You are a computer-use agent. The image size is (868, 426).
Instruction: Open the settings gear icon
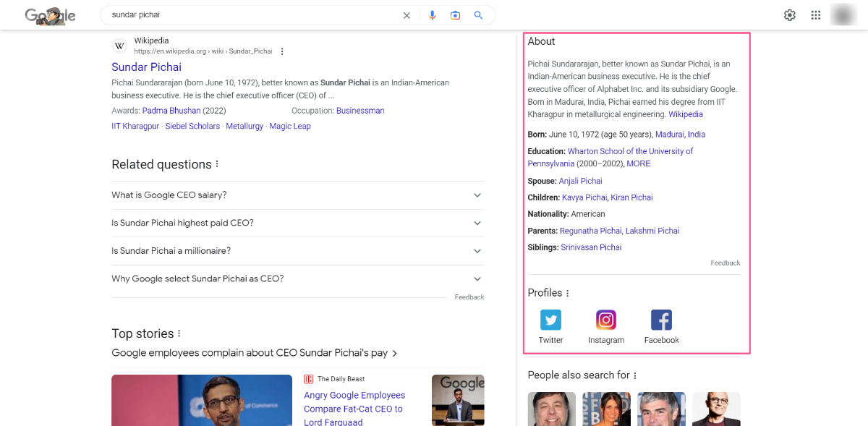(x=790, y=15)
